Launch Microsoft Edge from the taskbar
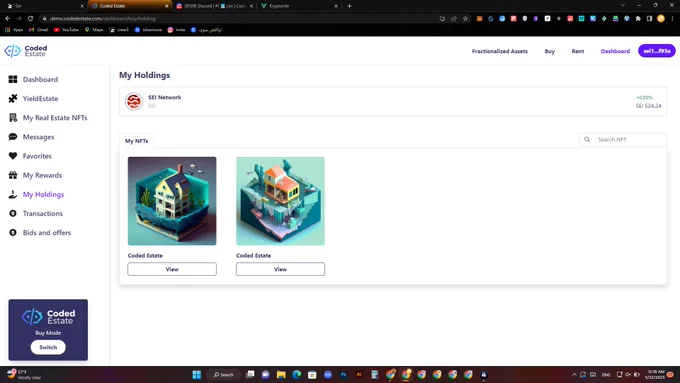 [x=297, y=374]
